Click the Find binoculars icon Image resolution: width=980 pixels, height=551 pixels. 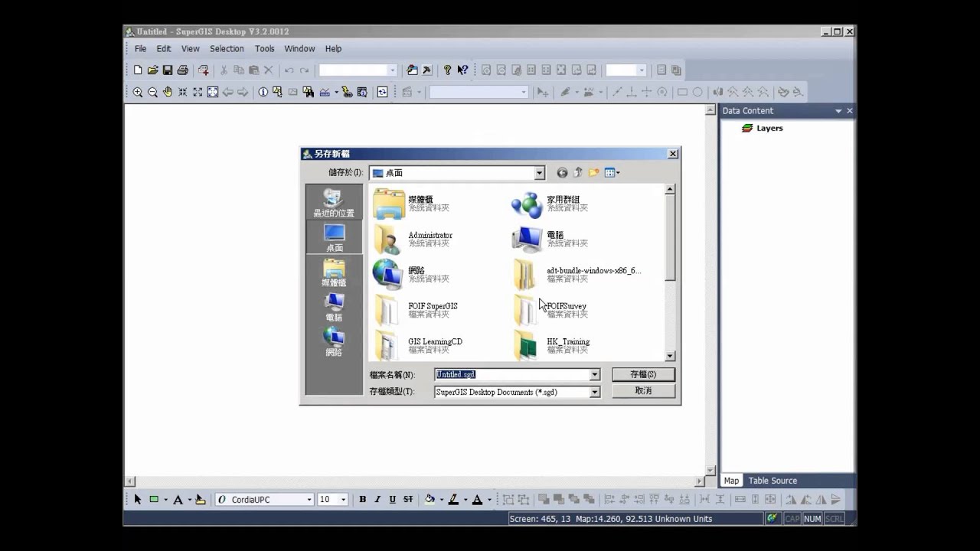click(x=308, y=92)
